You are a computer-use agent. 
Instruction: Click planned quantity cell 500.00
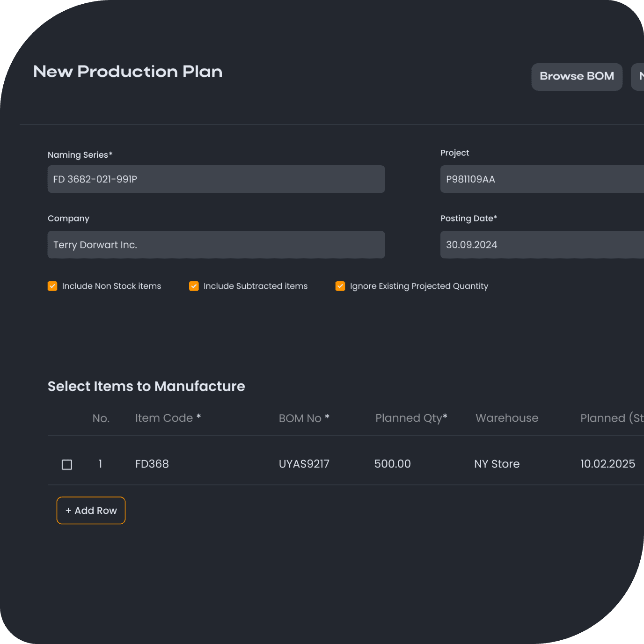tap(393, 464)
